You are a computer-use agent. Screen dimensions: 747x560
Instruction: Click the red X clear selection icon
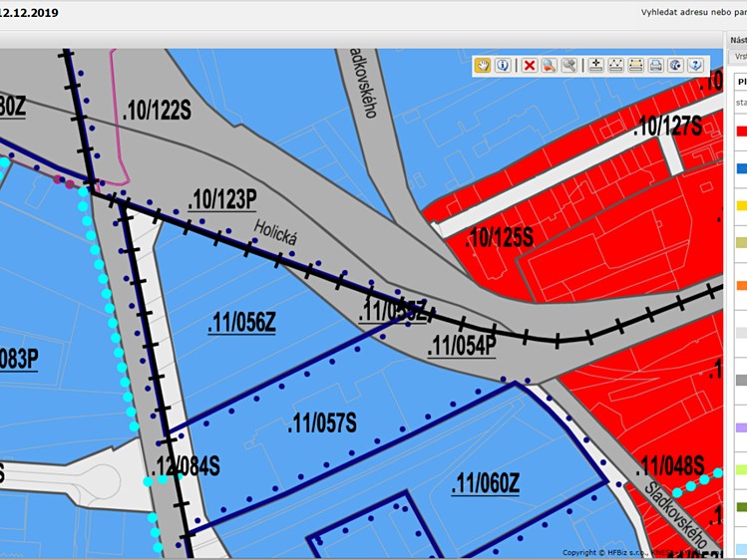coord(530,65)
